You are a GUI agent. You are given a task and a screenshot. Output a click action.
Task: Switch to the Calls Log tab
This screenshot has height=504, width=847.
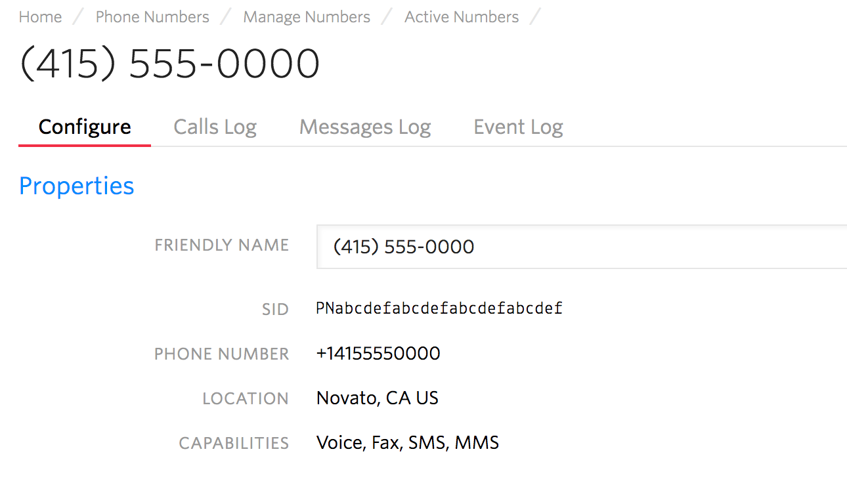[x=215, y=127]
